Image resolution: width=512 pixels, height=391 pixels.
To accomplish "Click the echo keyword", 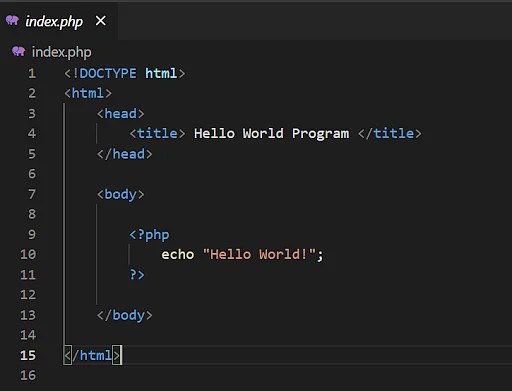I will 178,255.
